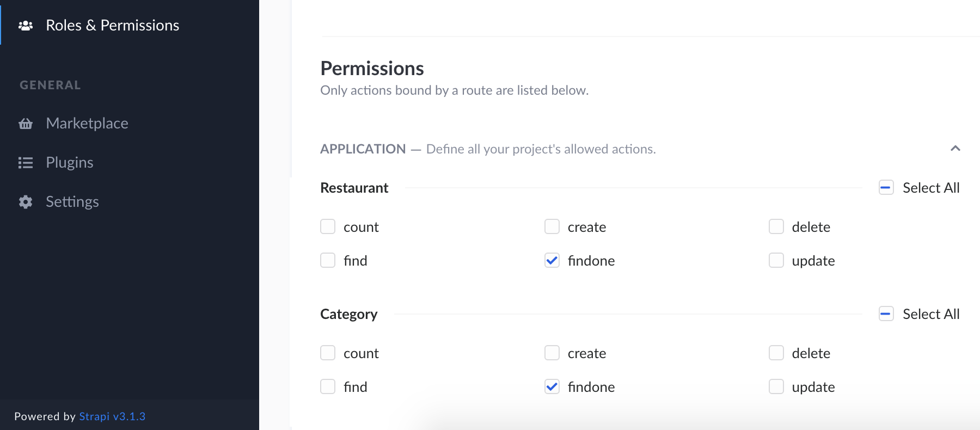Click the Settings gear icon
This screenshot has height=430, width=980.
point(26,201)
